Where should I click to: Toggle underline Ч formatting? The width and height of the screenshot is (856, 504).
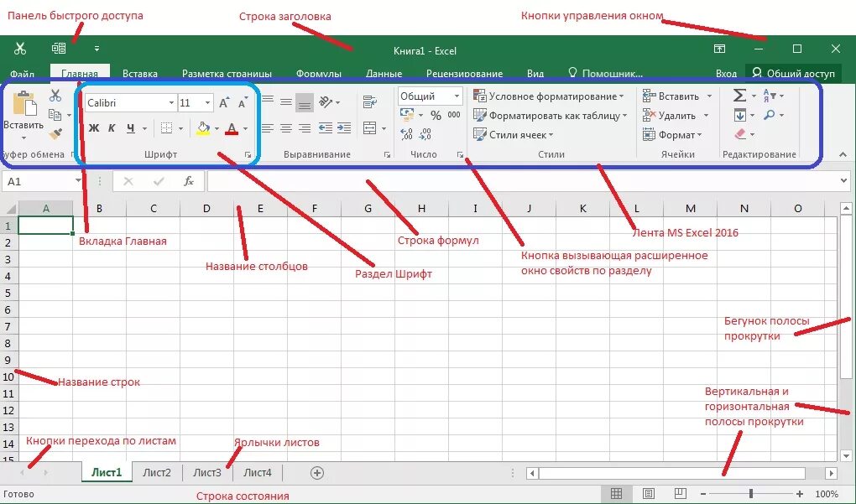point(130,128)
